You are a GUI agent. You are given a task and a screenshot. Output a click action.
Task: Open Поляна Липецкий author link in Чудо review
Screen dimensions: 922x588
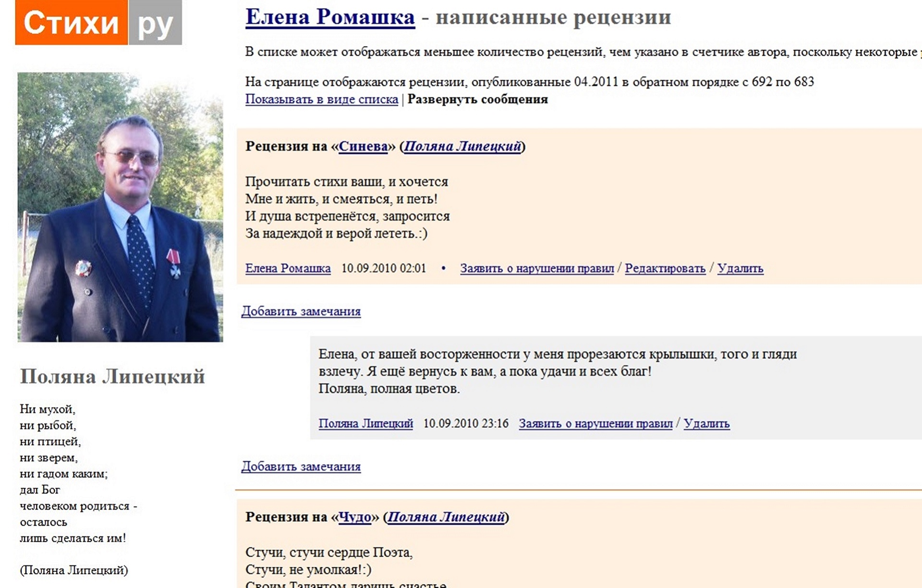pos(446,517)
